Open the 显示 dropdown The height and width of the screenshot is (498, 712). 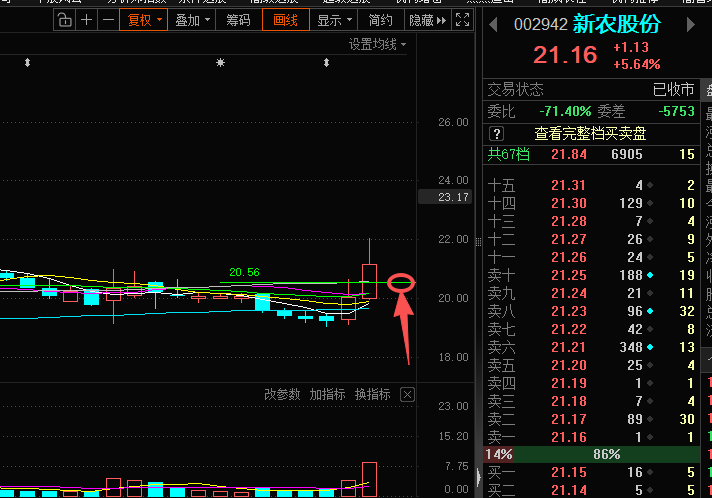click(x=334, y=20)
